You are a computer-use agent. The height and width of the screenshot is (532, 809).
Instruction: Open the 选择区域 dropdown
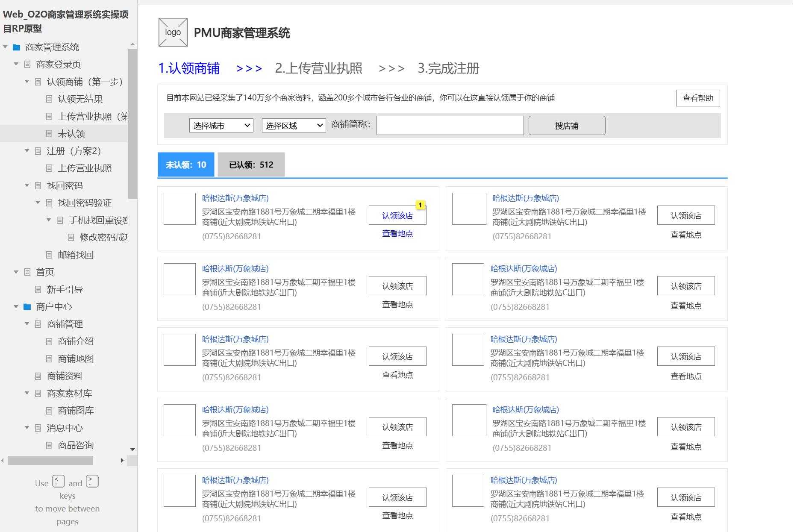coord(293,125)
